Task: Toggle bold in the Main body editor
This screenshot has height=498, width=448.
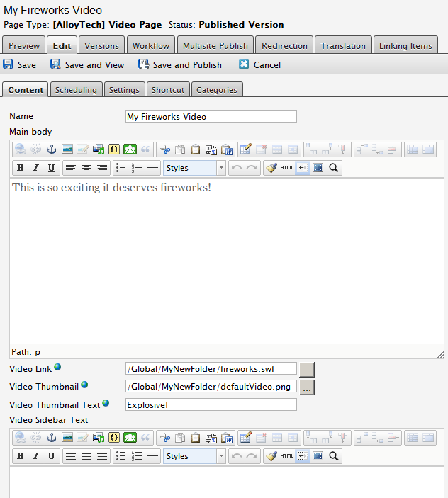Action: coord(20,168)
